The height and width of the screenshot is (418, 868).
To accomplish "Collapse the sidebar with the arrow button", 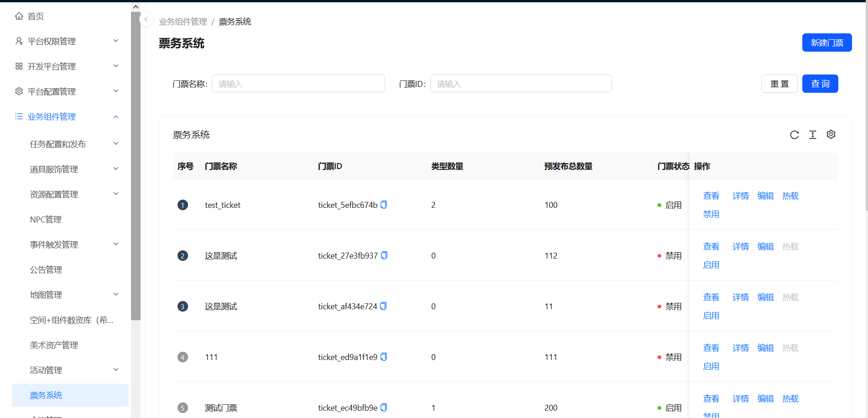I will click(146, 20).
